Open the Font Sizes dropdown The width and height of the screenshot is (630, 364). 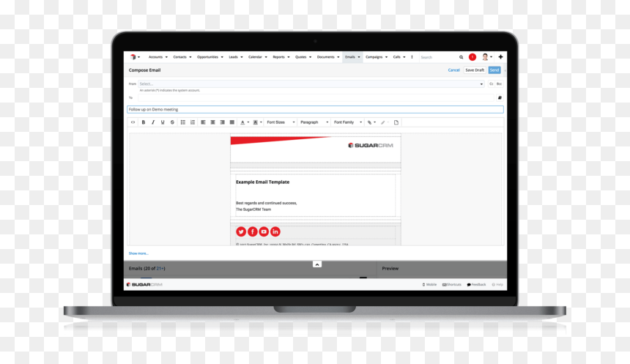[x=281, y=122]
